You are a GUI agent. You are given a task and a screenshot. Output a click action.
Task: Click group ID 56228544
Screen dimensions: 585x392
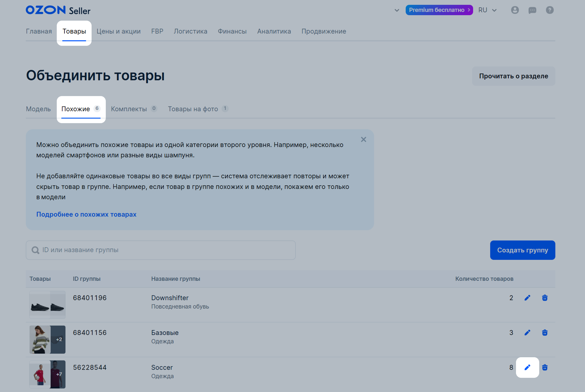[90, 367]
